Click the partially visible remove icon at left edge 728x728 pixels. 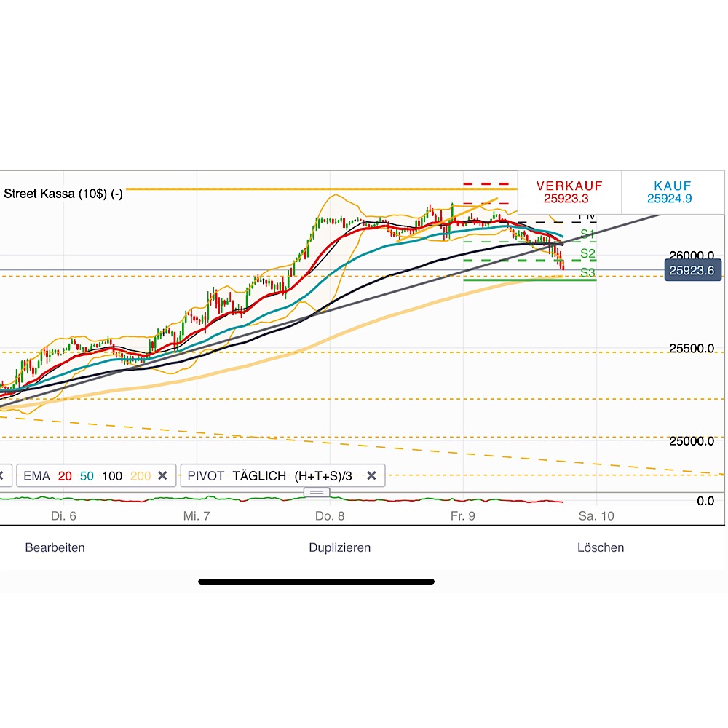2,475
